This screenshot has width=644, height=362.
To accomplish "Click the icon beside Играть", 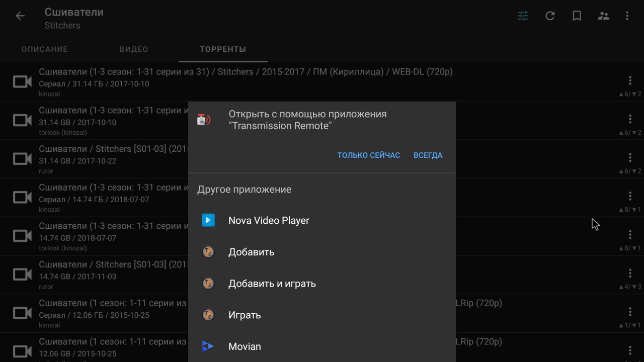I will (208, 315).
